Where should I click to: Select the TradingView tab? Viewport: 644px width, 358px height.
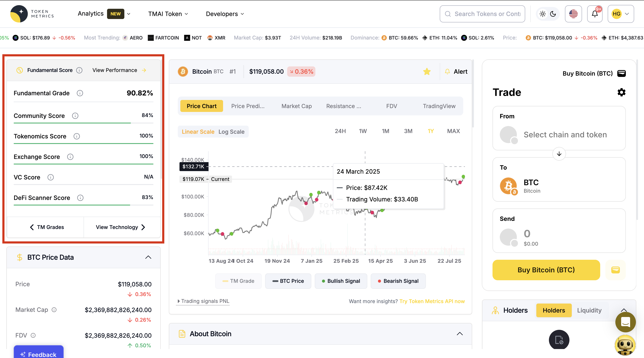pos(439,106)
